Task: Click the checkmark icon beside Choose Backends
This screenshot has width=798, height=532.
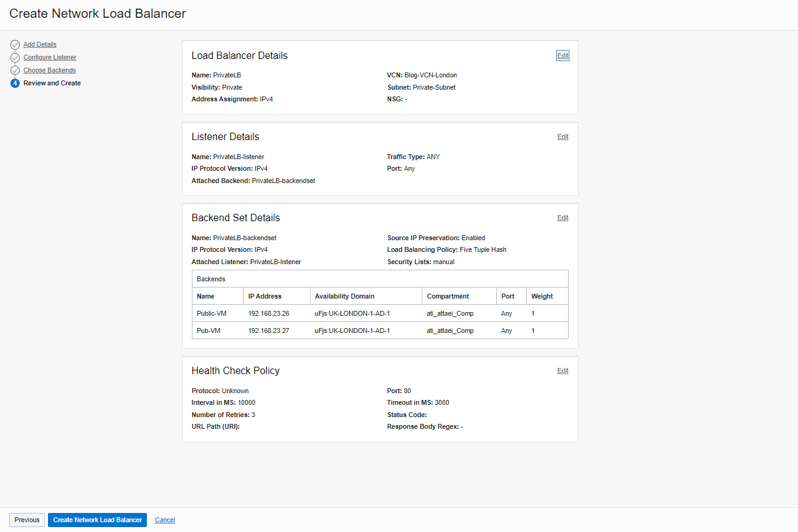Action: [15, 71]
